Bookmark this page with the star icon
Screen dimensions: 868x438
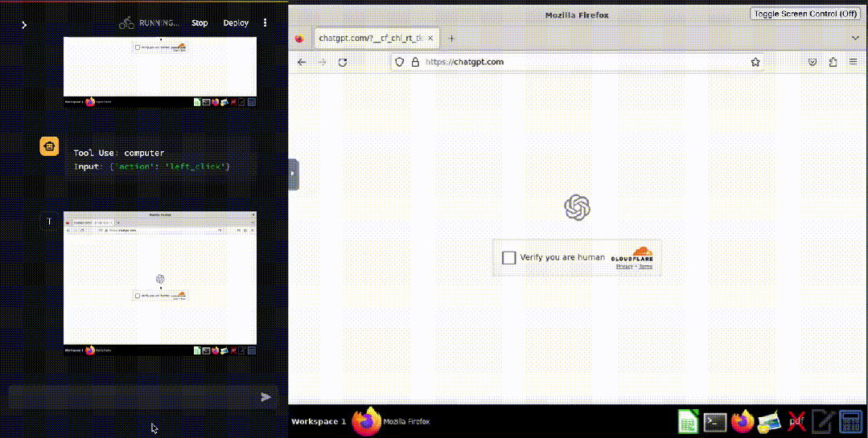click(755, 62)
